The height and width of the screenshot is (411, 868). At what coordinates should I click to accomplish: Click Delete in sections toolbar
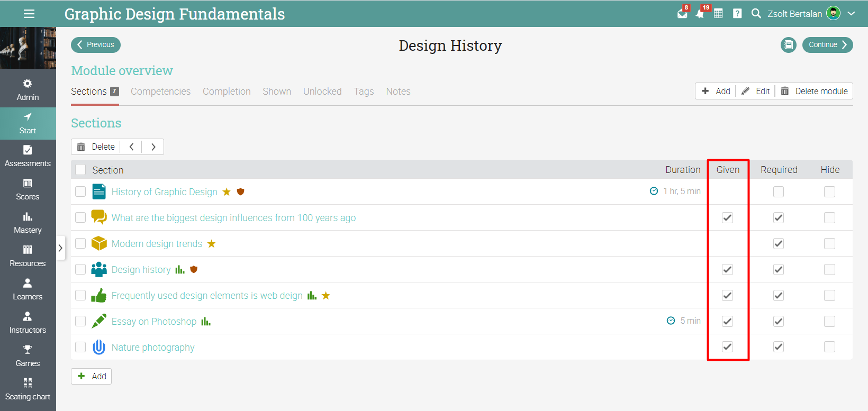coord(96,147)
